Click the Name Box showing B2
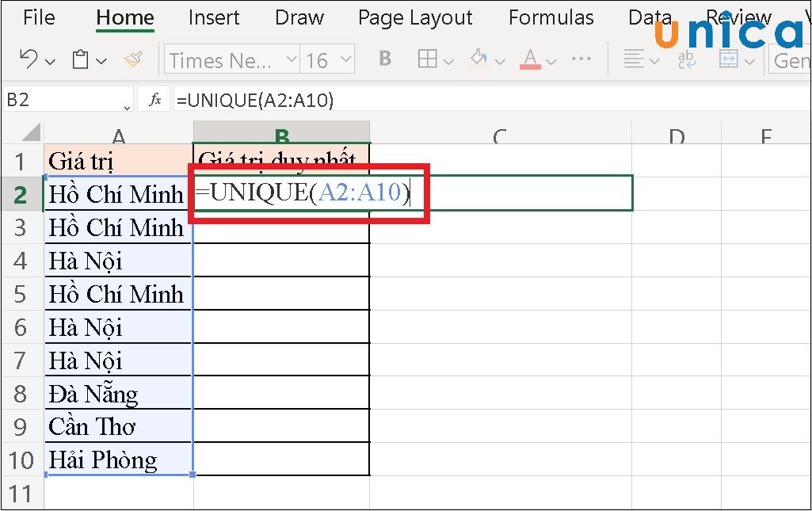Viewport: 812px width, 511px height. [x=68, y=99]
